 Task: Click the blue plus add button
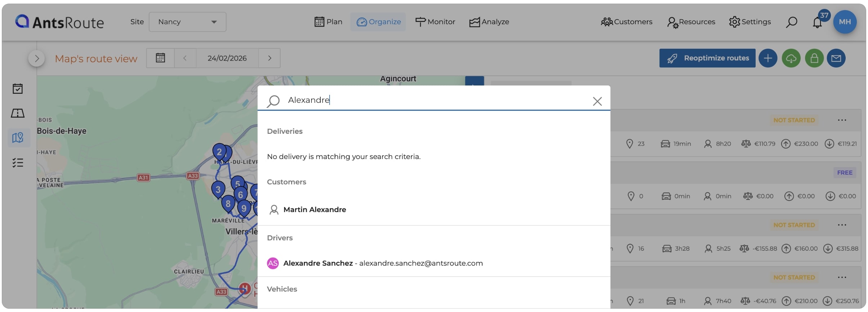[768, 58]
